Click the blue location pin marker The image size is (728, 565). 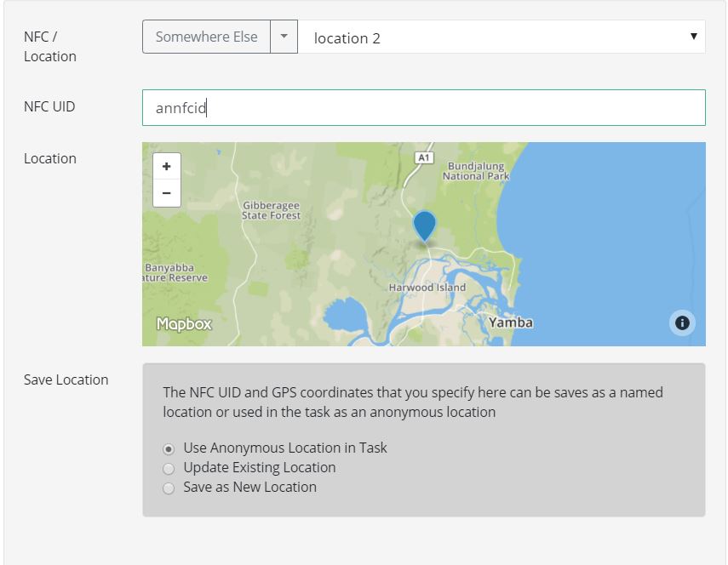point(424,226)
